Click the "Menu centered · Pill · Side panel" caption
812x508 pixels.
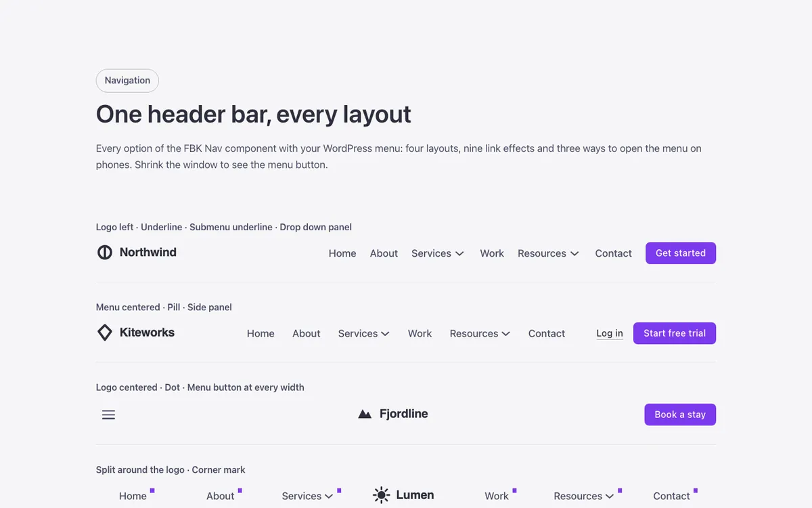pos(164,307)
